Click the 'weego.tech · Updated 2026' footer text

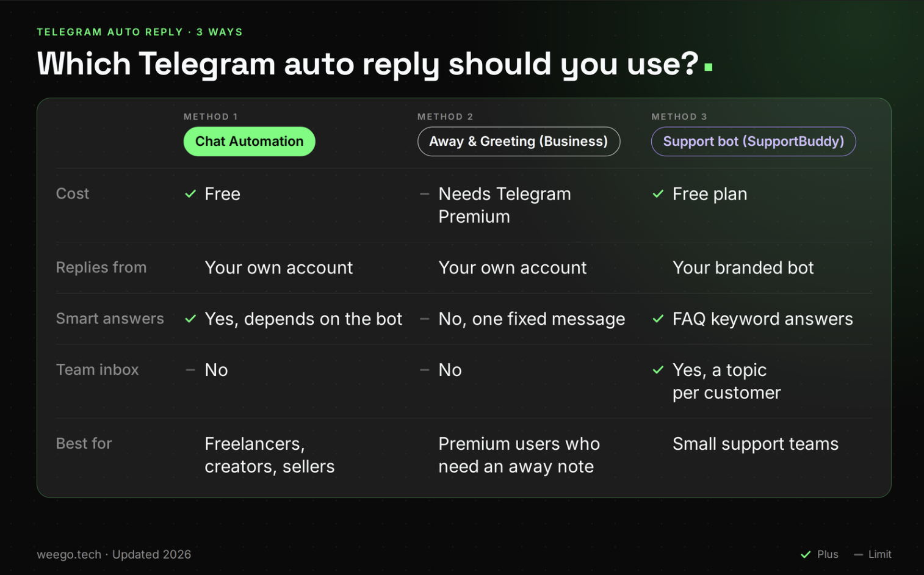pos(114,554)
